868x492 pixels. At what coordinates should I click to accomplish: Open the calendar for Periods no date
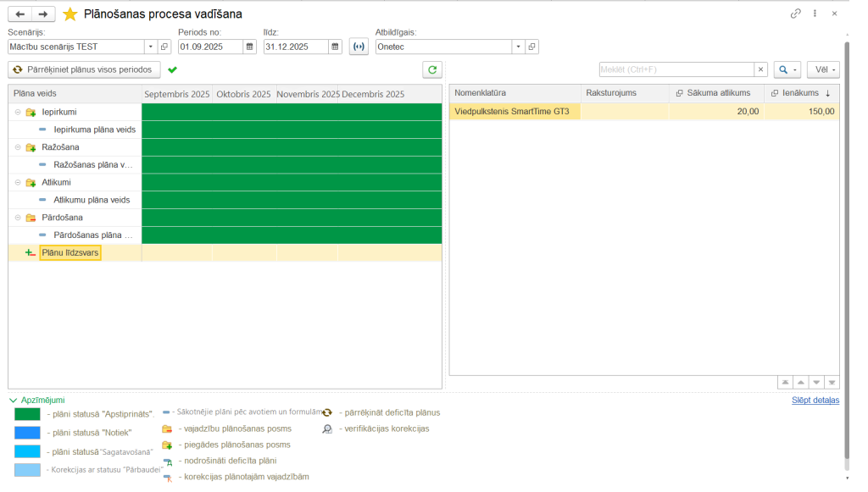[250, 47]
